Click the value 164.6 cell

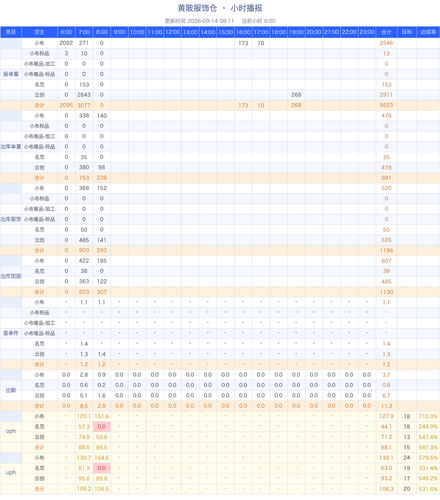coord(102,458)
